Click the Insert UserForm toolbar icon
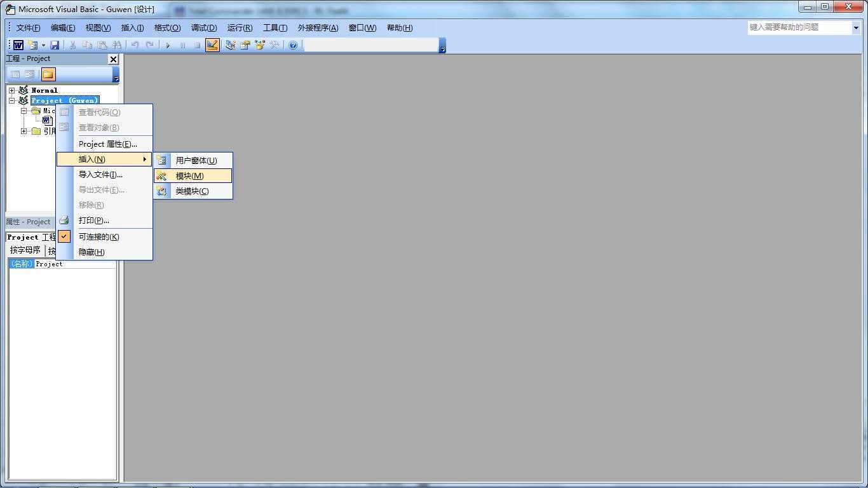The height and width of the screenshot is (488, 868). (x=33, y=45)
